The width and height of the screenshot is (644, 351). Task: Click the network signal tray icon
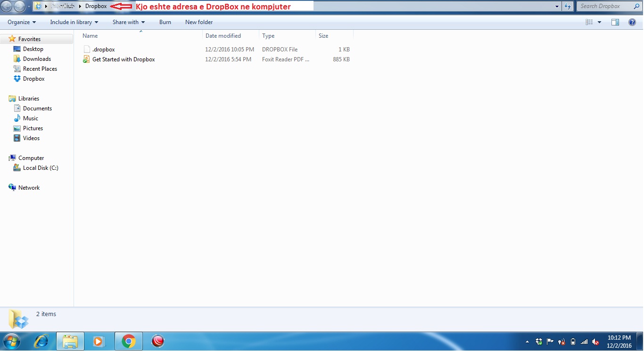pyautogui.click(x=584, y=342)
